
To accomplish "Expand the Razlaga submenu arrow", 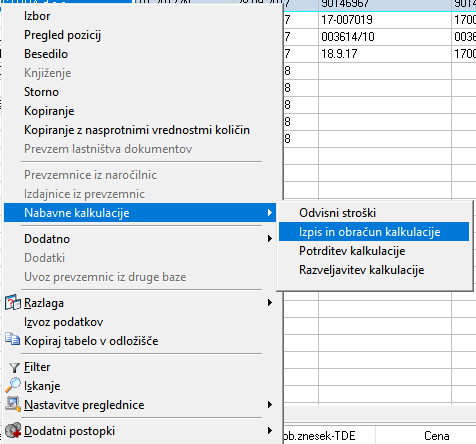I will click(270, 303).
